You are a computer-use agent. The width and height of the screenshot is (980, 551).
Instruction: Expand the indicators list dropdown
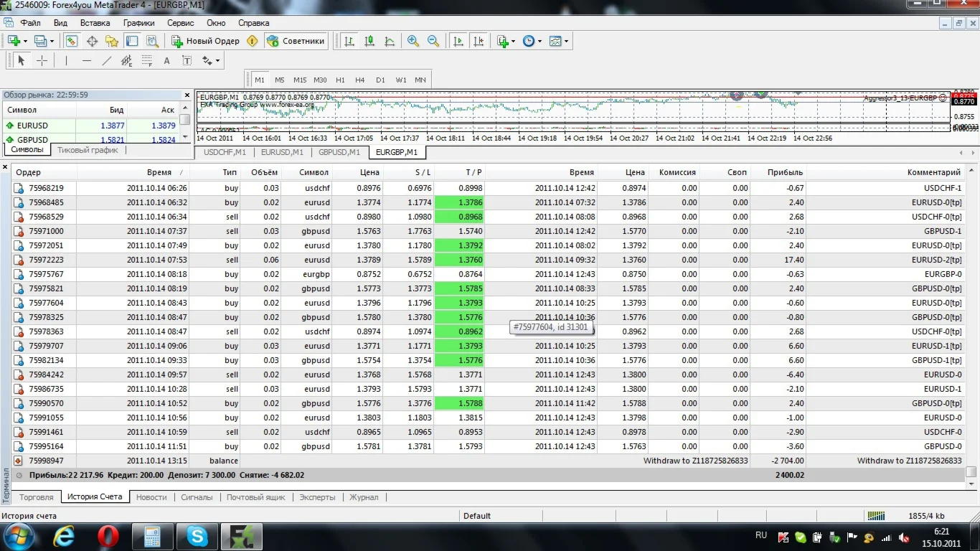(x=514, y=41)
